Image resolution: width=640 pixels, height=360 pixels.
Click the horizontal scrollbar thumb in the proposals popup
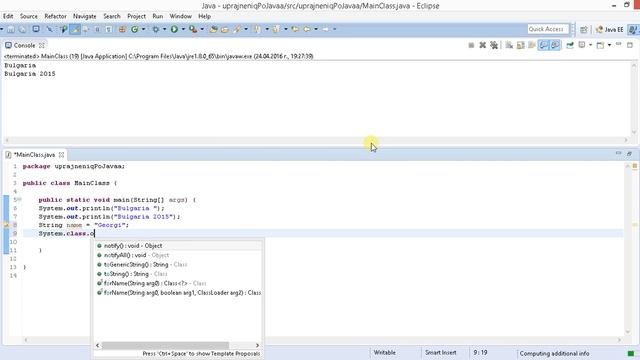165,345
